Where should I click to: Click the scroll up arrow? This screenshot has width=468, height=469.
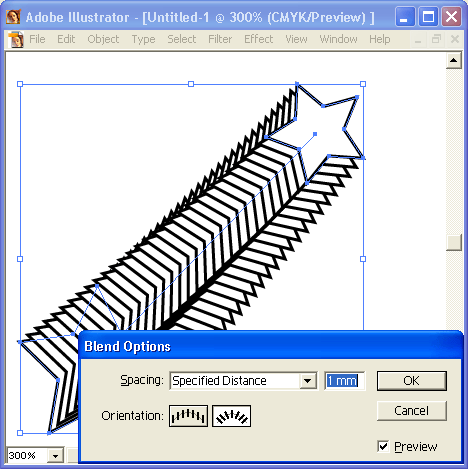click(453, 60)
